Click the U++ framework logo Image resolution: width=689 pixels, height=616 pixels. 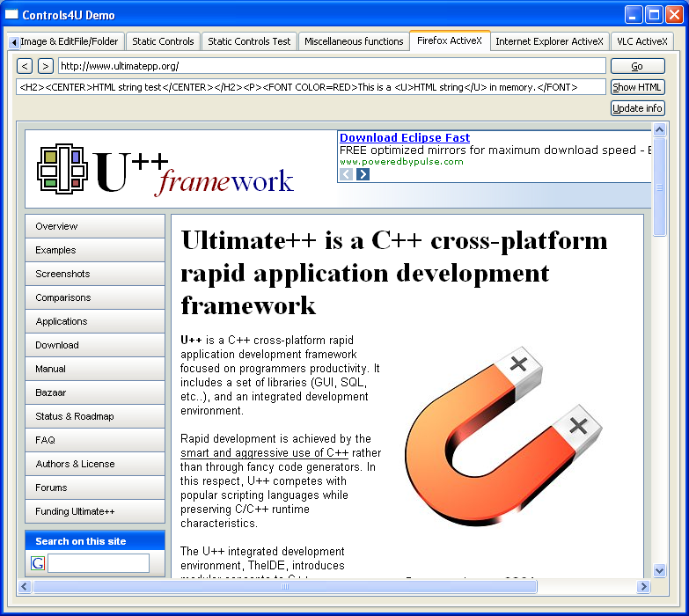[x=165, y=169]
